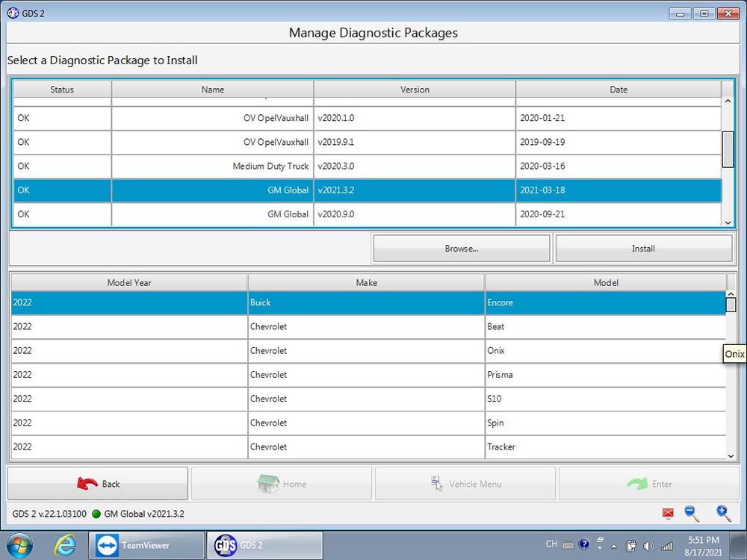Launch Internet Explorer from the taskbar
747x560 pixels.
pyautogui.click(x=65, y=545)
